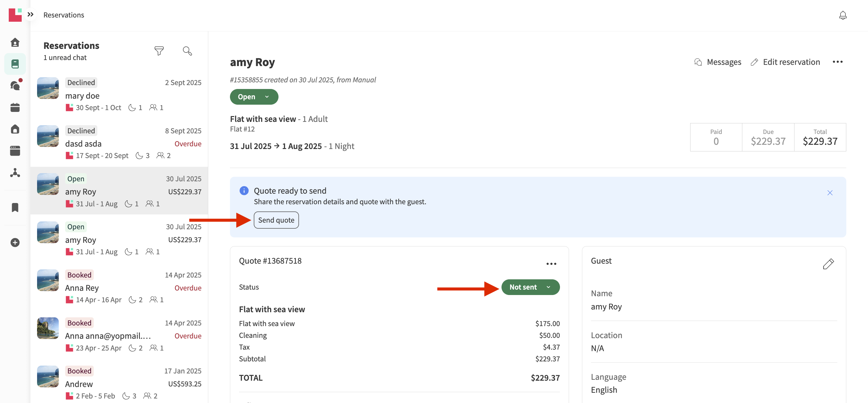This screenshot has width=868, height=403.
Task: Open the calendar icon in left sidebar
Action: [x=15, y=108]
